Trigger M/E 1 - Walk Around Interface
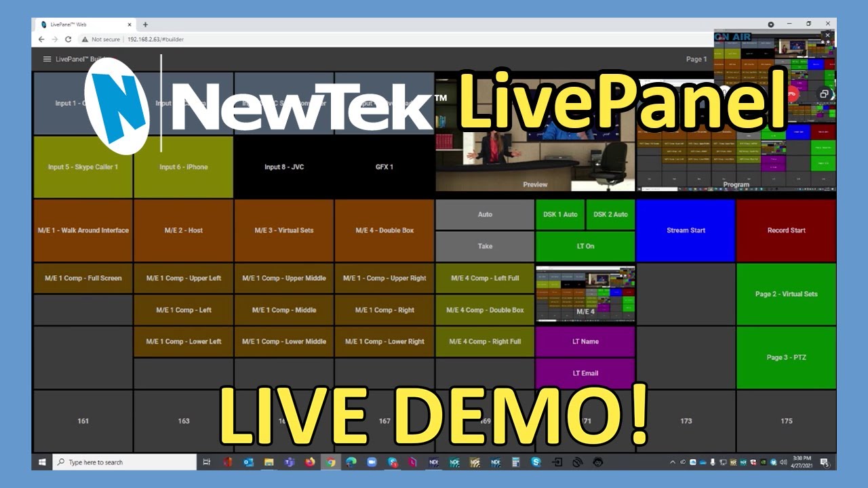 [83, 230]
